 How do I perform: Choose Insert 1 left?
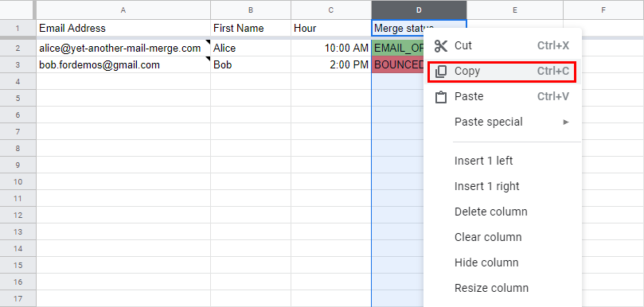coord(483,161)
